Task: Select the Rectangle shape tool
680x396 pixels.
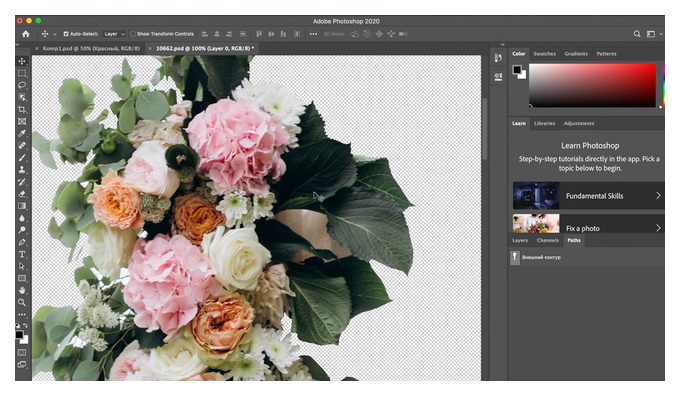Action: tap(22, 278)
